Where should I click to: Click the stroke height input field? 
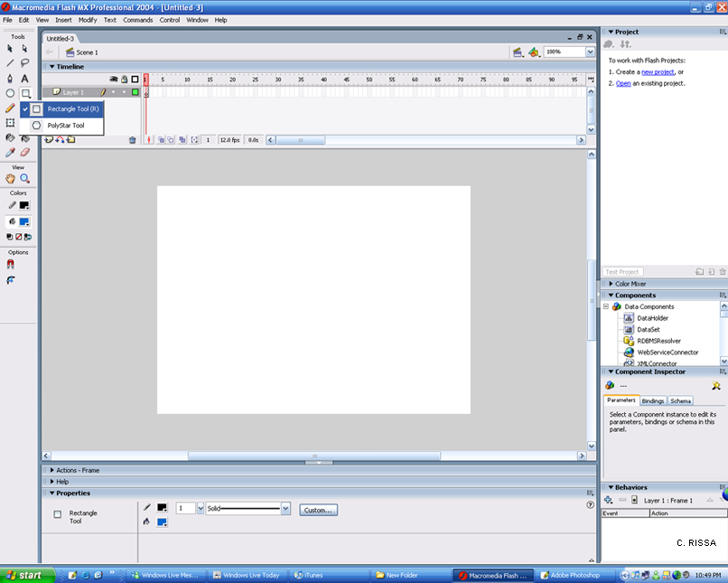185,509
